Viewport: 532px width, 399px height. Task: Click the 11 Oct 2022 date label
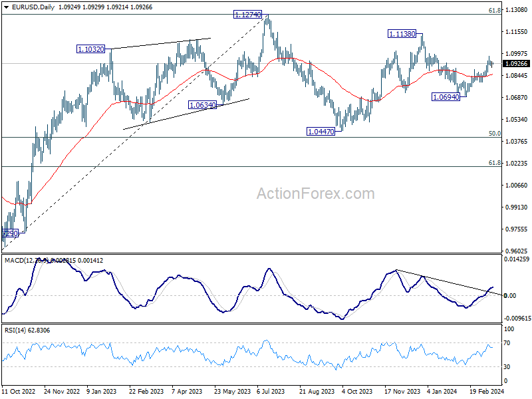[19, 392]
